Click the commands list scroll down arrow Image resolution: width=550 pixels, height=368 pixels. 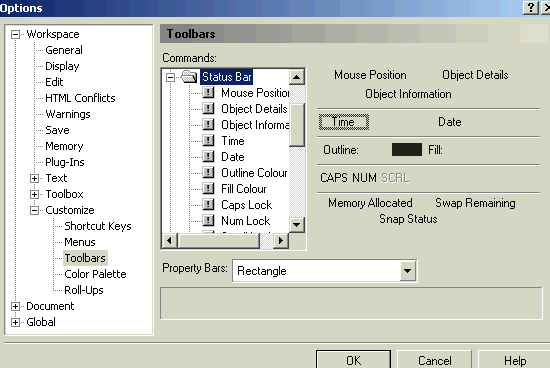(x=297, y=225)
